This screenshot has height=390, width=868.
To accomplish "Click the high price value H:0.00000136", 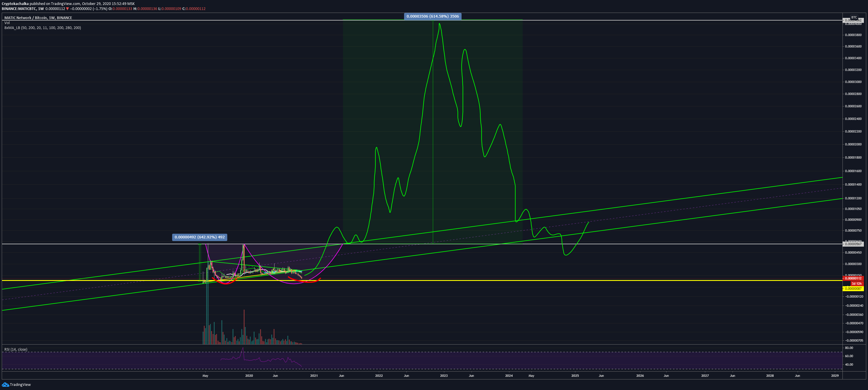I will pos(145,9).
